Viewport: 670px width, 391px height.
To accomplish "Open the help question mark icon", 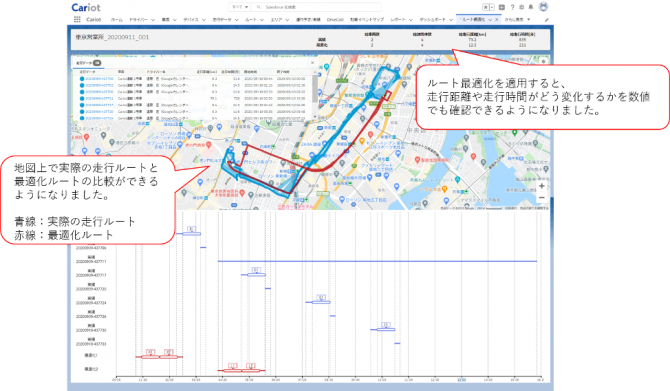I will [512, 7].
